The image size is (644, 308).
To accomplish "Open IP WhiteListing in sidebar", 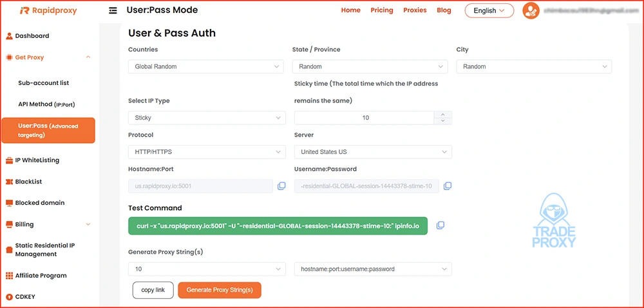I will 37,160.
